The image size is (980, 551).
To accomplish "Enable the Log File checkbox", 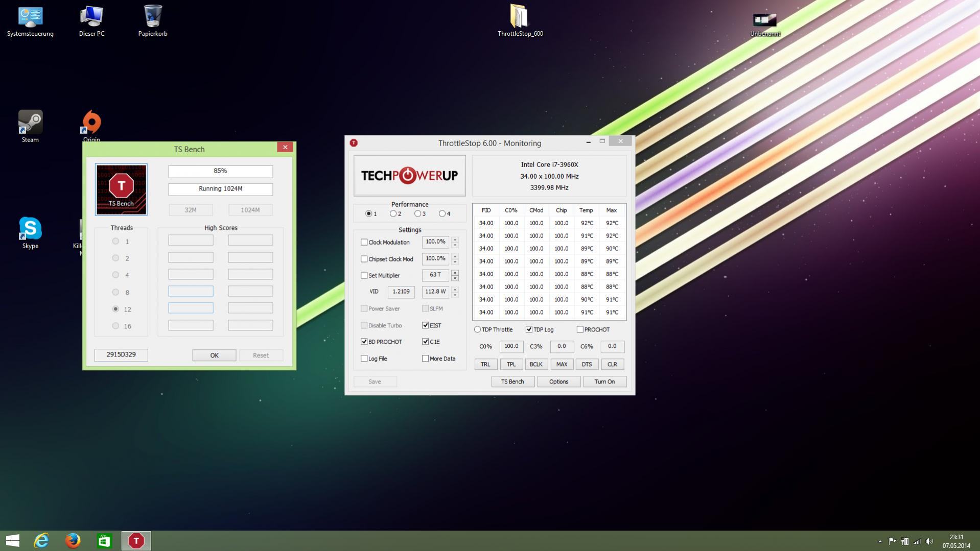I will tap(364, 358).
